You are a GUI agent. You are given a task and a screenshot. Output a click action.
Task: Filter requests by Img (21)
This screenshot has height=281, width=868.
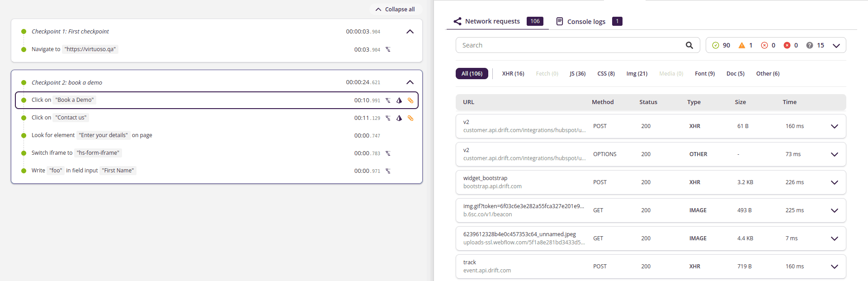[637, 74]
